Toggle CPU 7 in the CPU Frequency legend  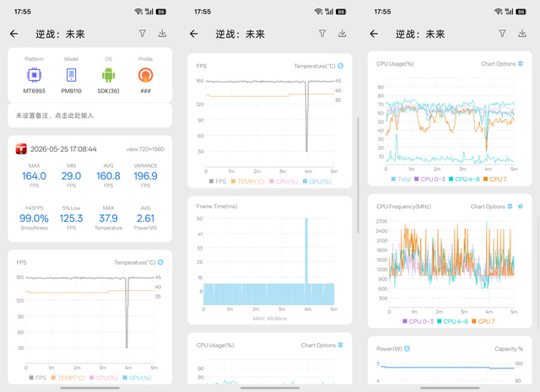coord(483,321)
